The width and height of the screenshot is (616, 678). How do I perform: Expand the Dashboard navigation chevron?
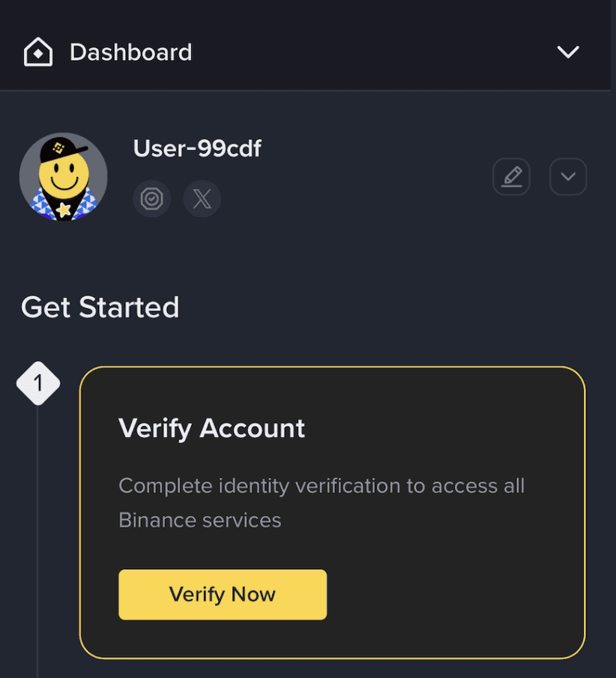point(568,52)
